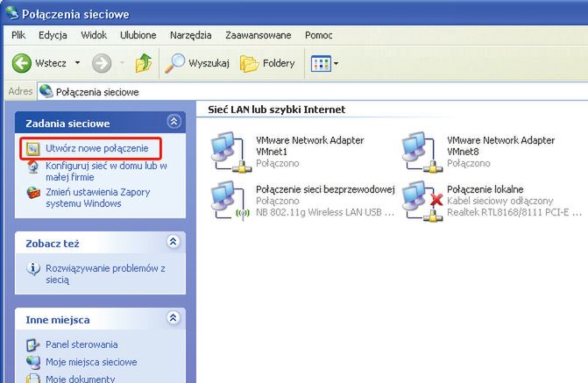Click the Wyszukaj toolbar label

pyautogui.click(x=209, y=63)
